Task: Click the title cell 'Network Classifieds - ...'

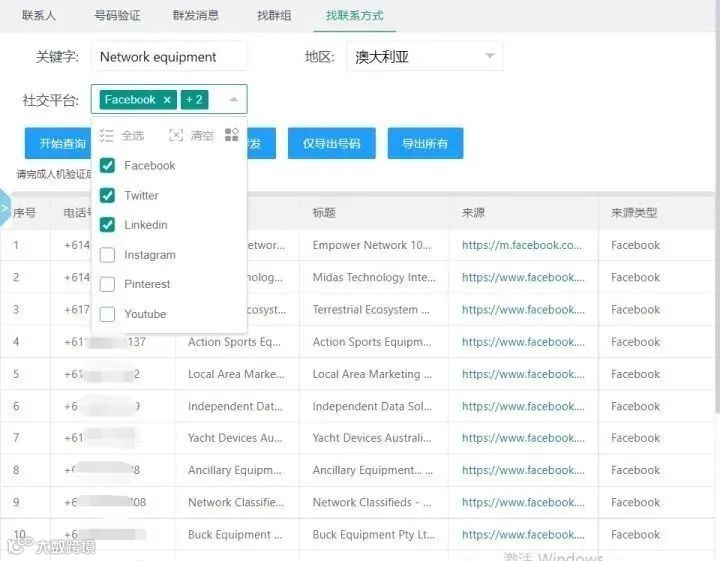Action: (x=372, y=502)
